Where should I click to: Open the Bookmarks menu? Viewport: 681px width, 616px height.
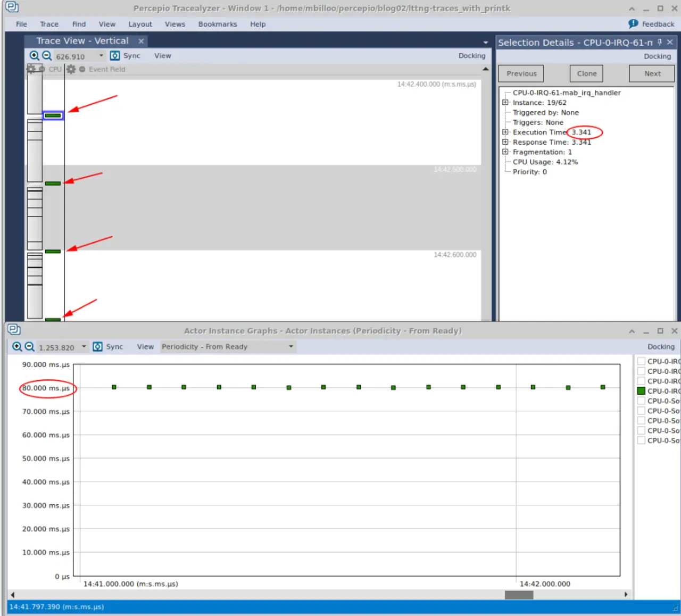(x=218, y=24)
